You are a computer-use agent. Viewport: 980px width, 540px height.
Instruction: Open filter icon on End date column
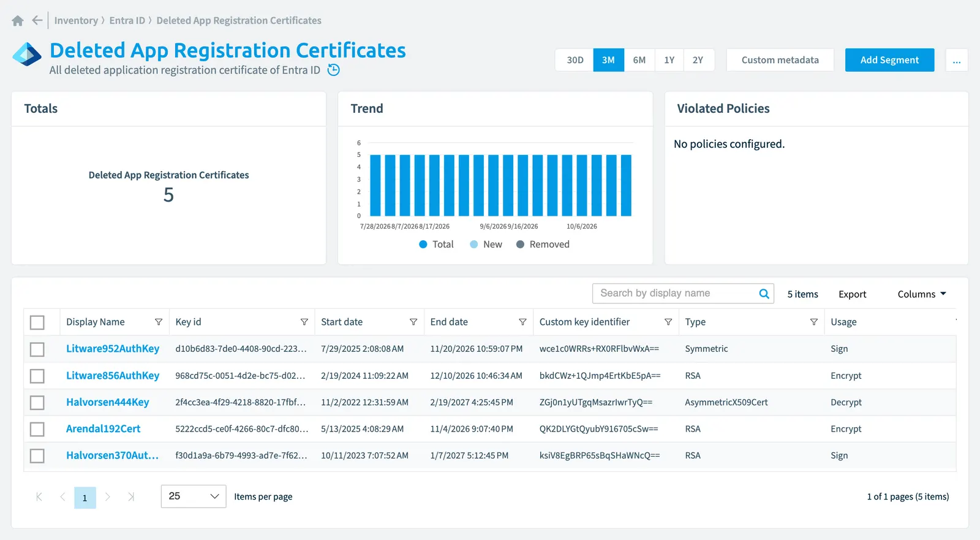522,322
